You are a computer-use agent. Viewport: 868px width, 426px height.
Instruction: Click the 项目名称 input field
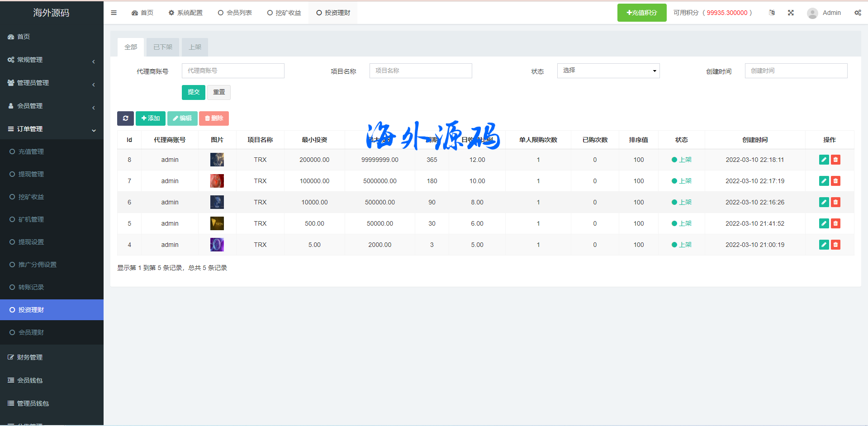click(x=420, y=71)
